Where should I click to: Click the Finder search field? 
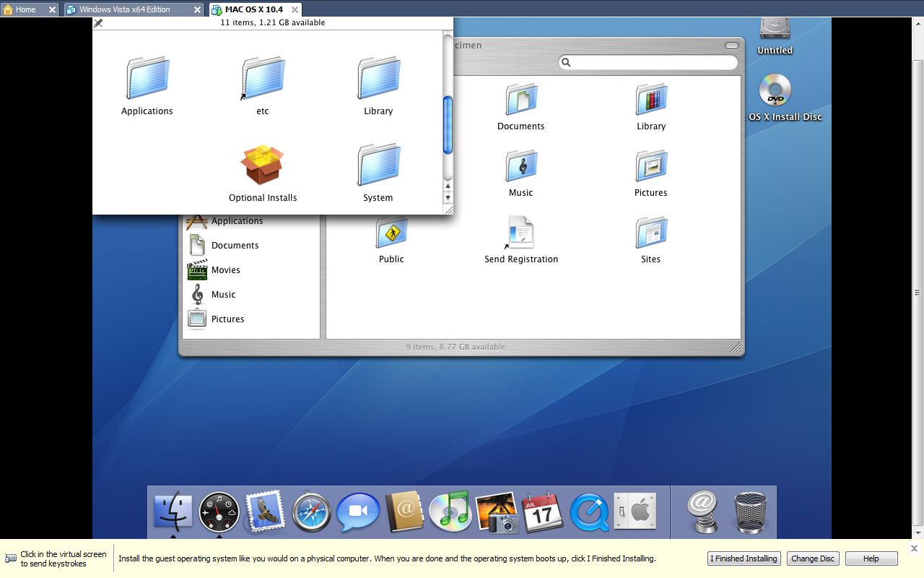coord(648,63)
